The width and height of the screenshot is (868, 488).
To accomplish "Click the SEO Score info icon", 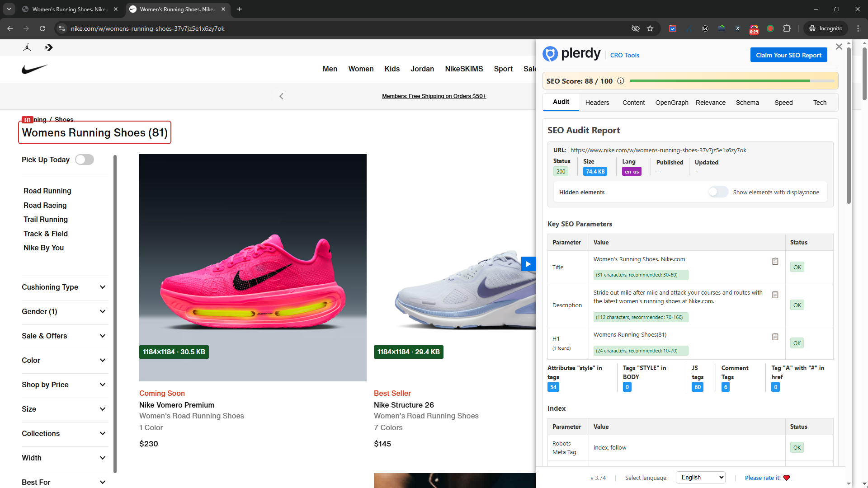I will pos(621,81).
